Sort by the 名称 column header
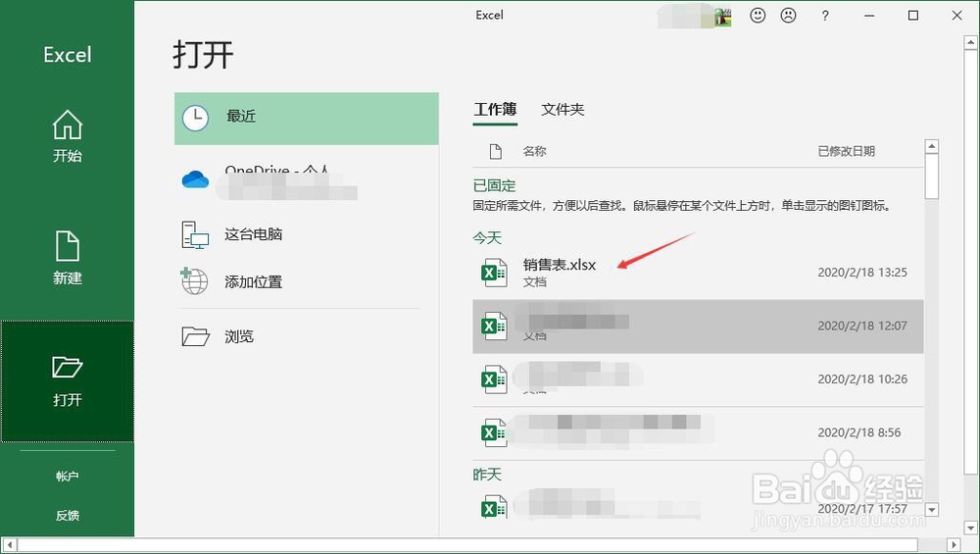The width and height of the screenshot is (980, 554). (534, 151)
